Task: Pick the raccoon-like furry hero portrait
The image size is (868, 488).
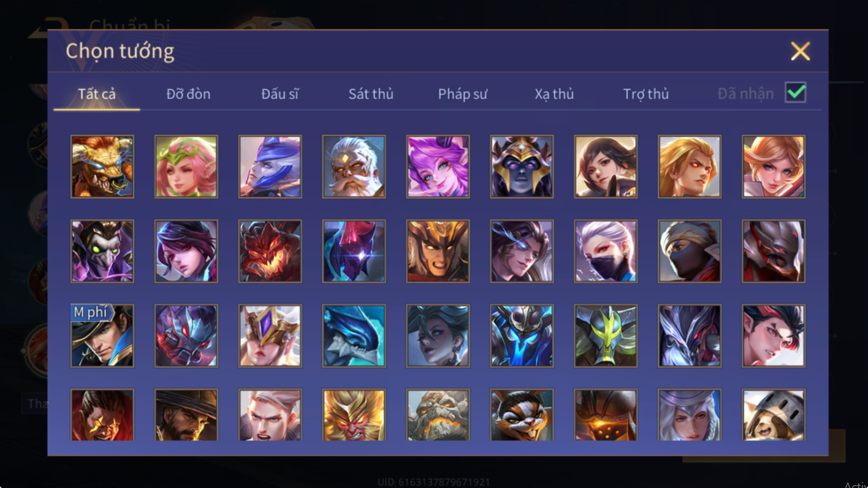Action: (x=522, y=414)
